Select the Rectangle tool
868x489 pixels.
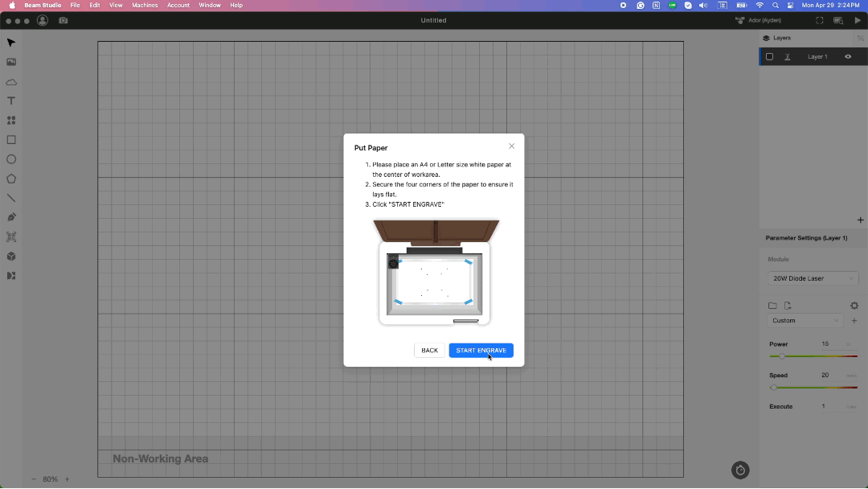[11, 140]
